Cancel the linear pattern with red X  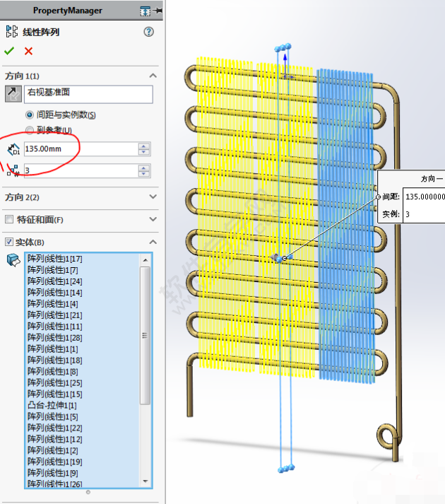click(x=28, y=51)
